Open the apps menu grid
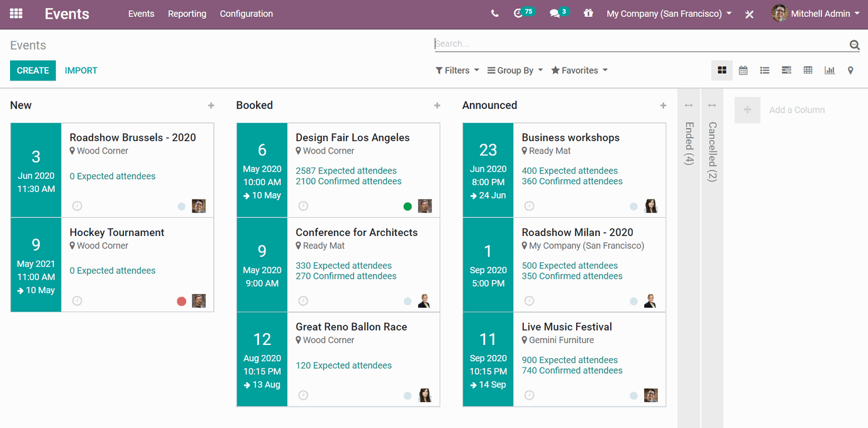Image resolution: width=868 pixels, height=428 pixels. pos(16,13)
